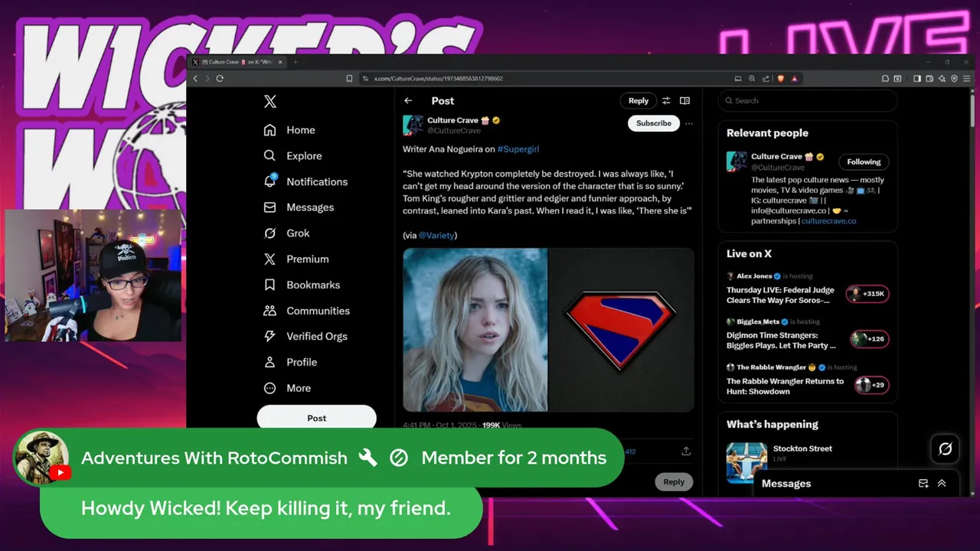This screenshot has width=980, height=551.
Task: Open the browser hamburger menu
Action: (967, 78)
